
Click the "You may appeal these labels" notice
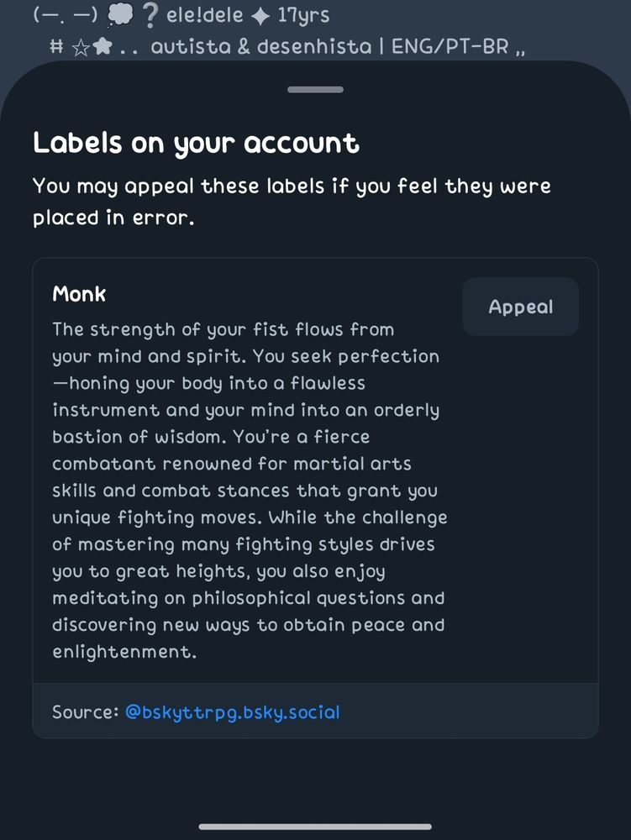tap(292, 202)
